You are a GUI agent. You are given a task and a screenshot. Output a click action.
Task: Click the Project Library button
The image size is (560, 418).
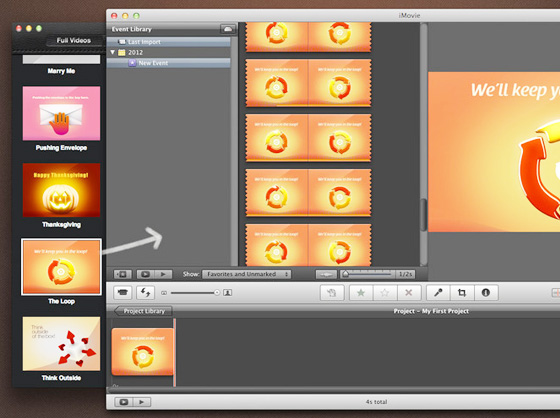[x=143, y=311]
